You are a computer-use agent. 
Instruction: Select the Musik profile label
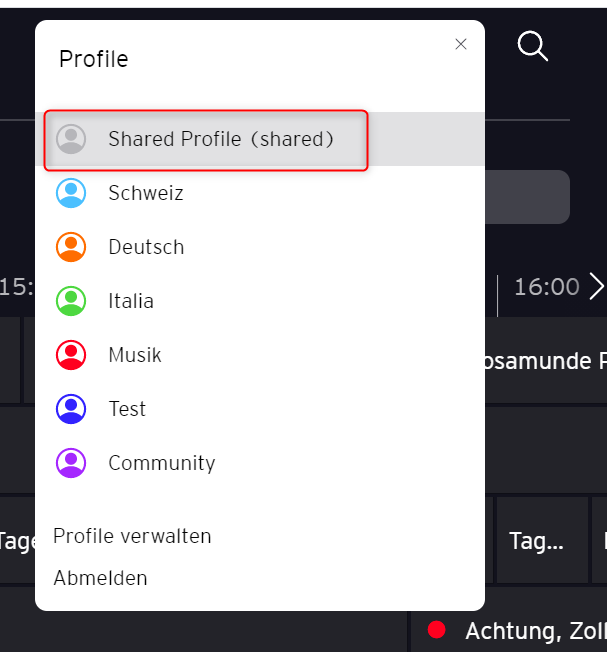[x=135, y=355]
